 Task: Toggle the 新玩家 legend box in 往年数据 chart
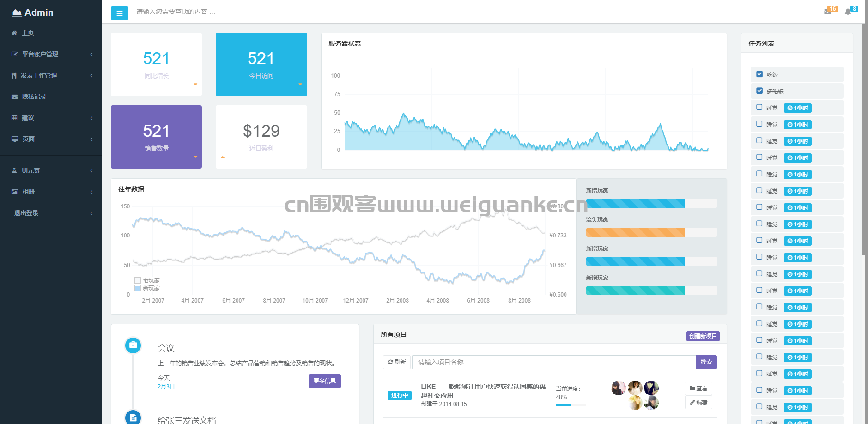tap(138, 288)
